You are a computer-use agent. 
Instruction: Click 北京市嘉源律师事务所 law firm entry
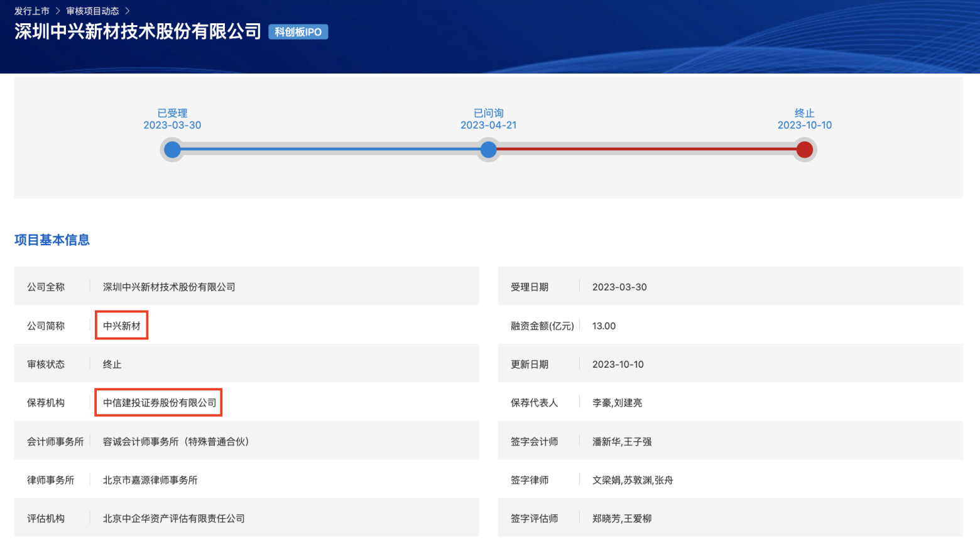click(x=150, y=480)
